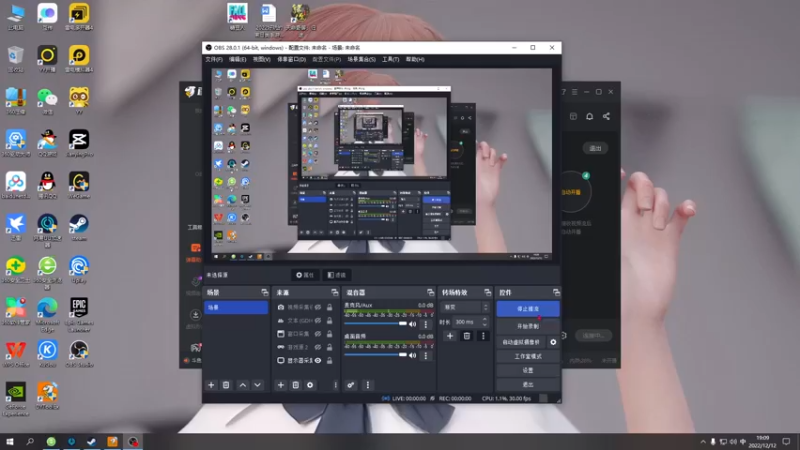Show the 窗口采集 source via eye icon

(318, 334)
